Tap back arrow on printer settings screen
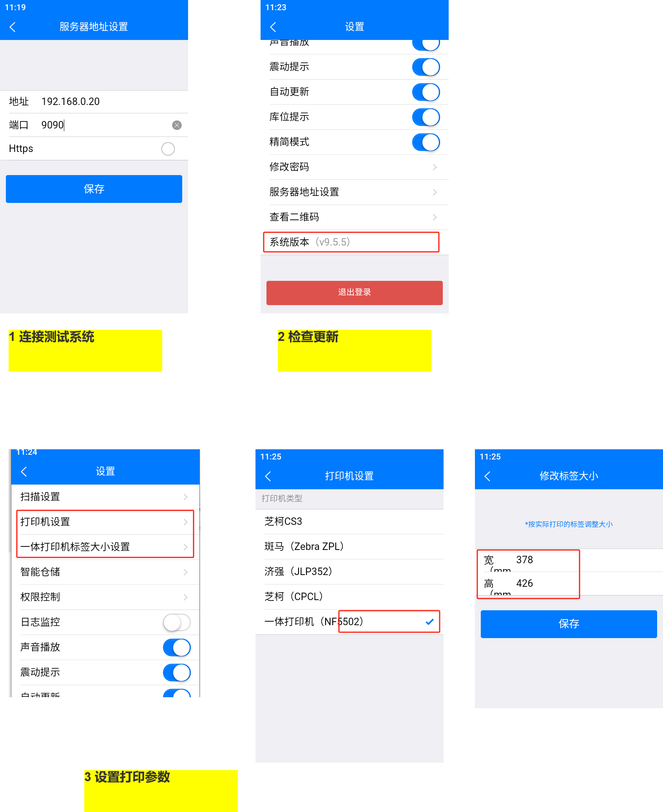The height and width of the screenshot is (812, 663). [x=268, y=476]
